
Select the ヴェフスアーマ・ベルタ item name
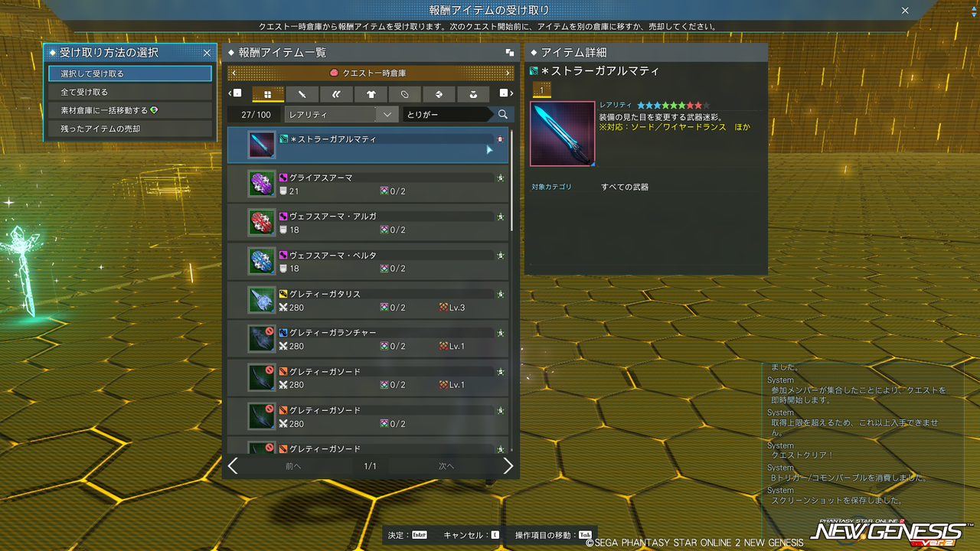click(332, 256)
